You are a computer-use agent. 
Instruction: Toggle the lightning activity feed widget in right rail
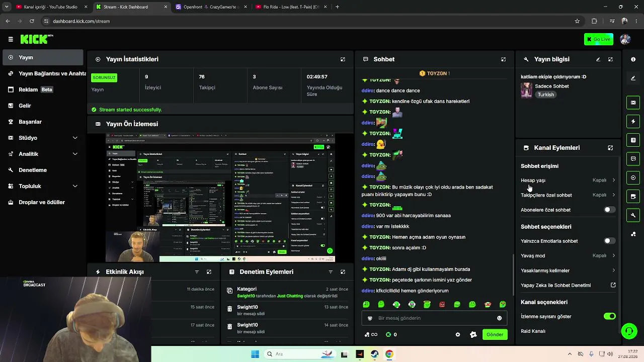633,121
